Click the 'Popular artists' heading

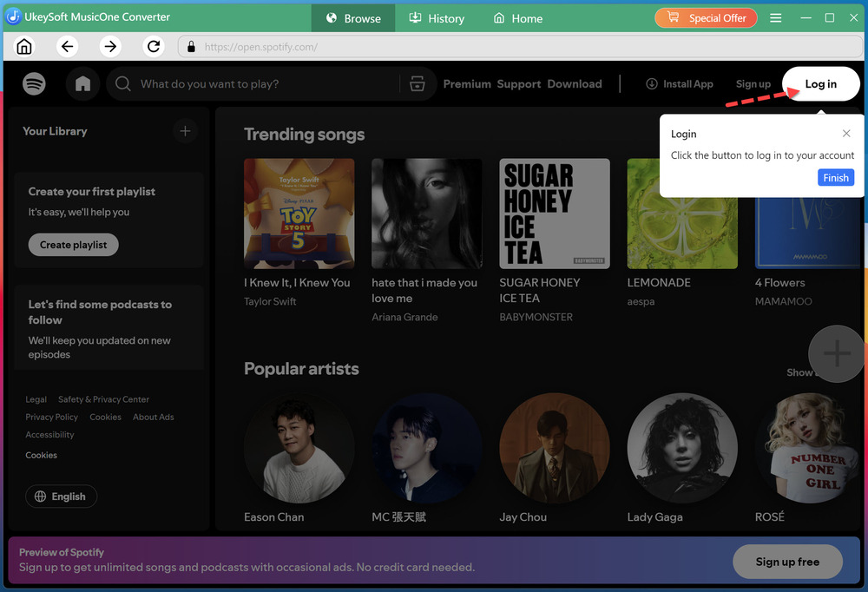coord(301,369)
